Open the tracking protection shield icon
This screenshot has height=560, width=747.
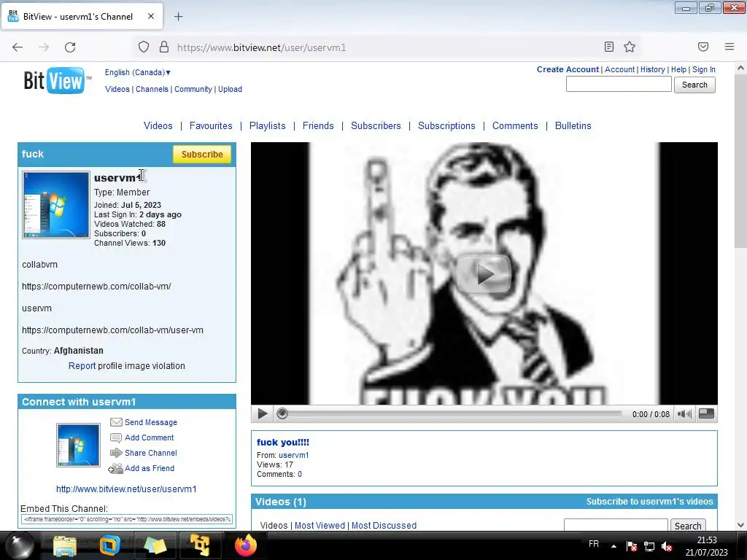point(144,47)
